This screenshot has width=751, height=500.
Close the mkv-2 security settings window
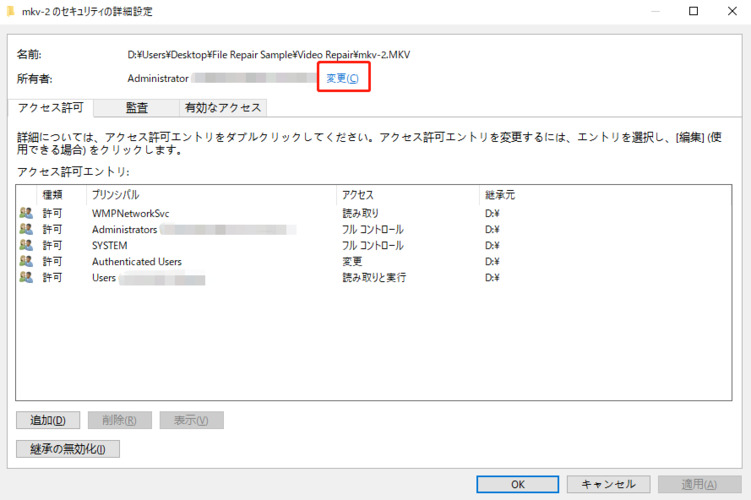pyautogui.click(x=732, y=11)
